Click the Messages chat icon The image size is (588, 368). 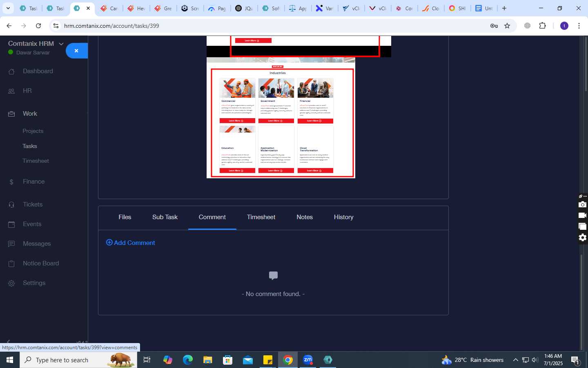pyautogui.click(x=11, y=244)
